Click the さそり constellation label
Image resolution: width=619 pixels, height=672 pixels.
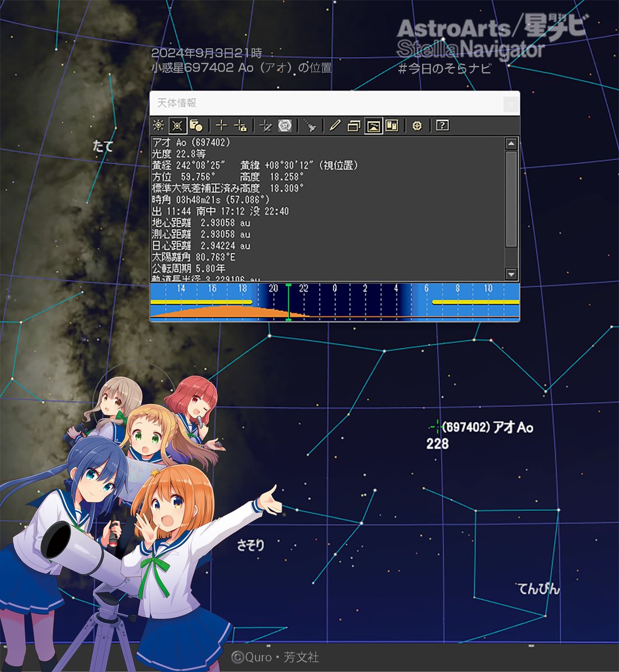click(x=251, y=545)
